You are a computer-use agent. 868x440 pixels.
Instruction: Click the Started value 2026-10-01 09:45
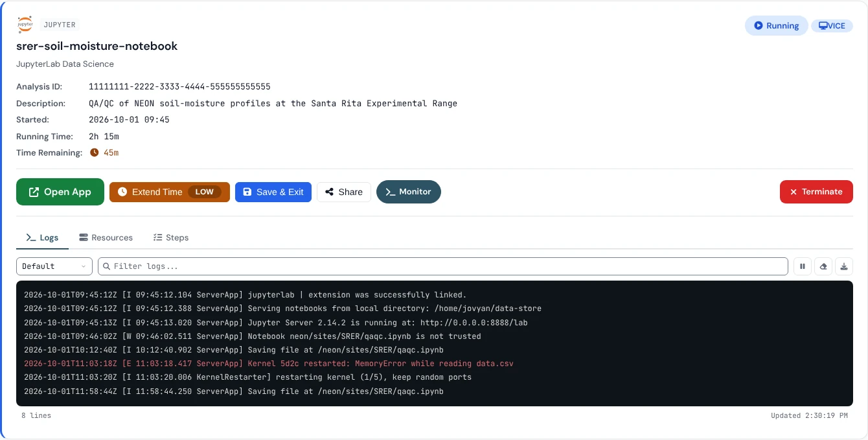[x=129, y=120]
